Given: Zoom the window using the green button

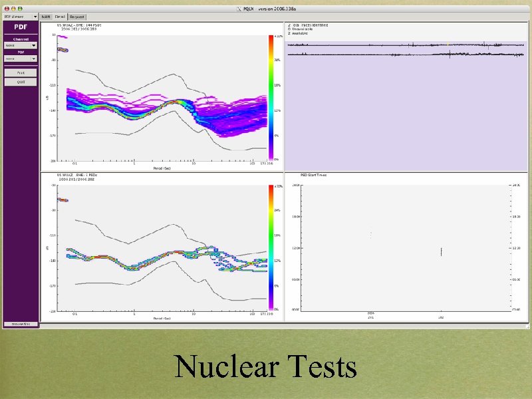Looking at the screenshot, I should click(x=21, y=9).
